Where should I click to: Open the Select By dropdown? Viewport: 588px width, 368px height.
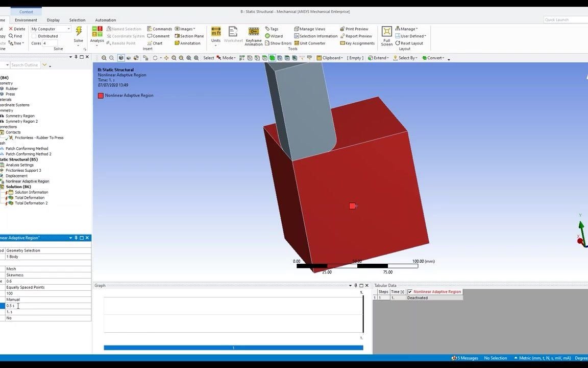(x=406, y=58)
